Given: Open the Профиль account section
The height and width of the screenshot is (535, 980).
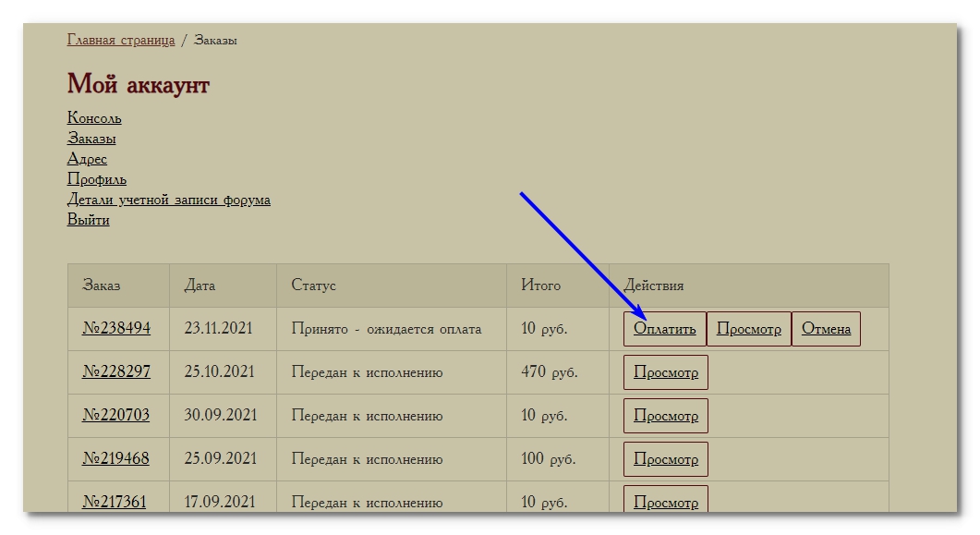Looking at the screenshot, I should [97, 178].
